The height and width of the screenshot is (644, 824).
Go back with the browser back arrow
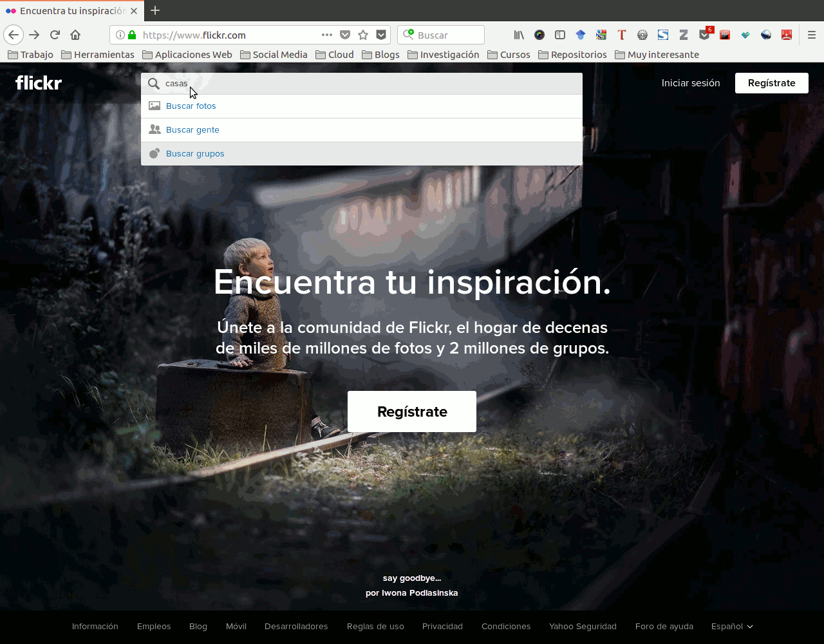tap(14, 35)
